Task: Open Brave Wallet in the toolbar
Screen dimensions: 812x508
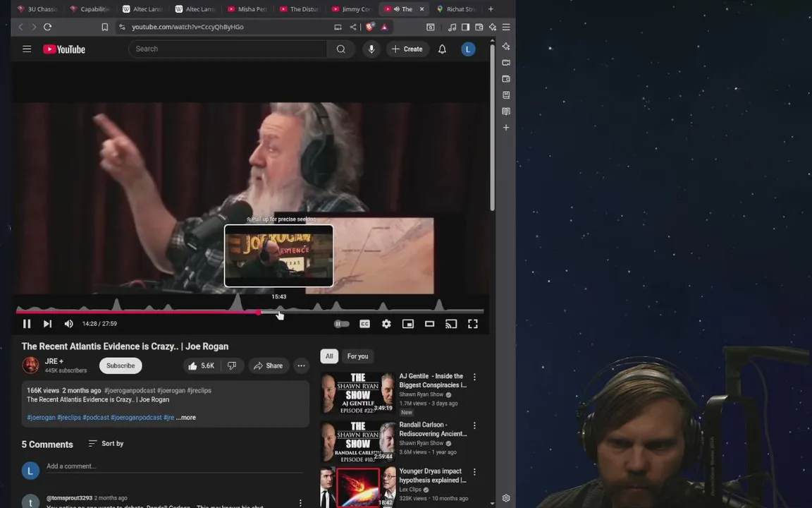Action: (x=479, y=27)
